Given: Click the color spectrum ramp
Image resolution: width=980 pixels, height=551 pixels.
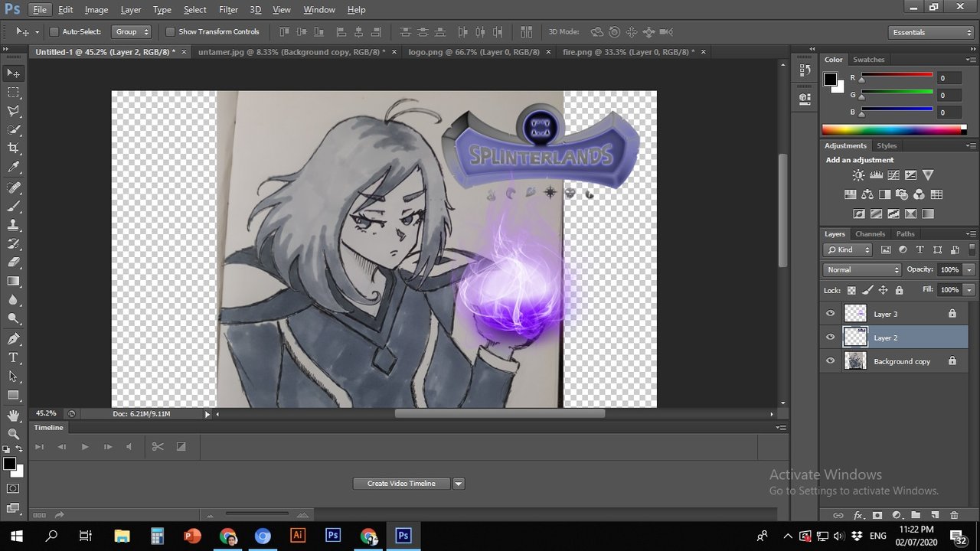Looking at the screenshot, I should 893,130.
